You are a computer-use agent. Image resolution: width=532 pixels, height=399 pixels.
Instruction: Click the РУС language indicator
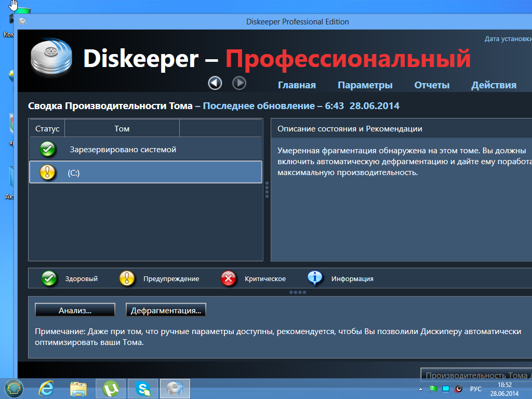476,389
